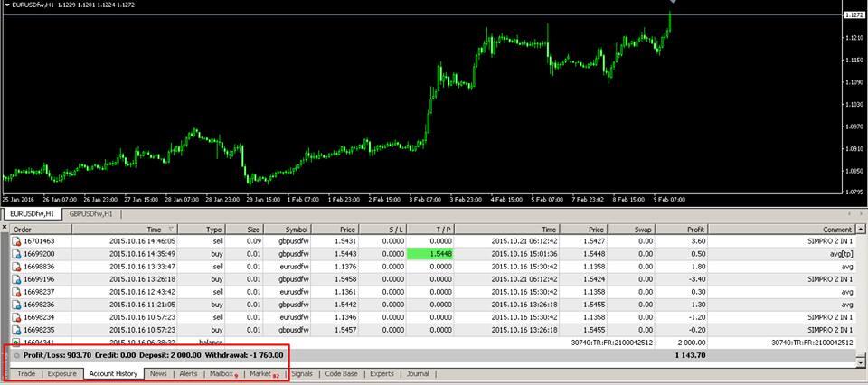This screenshot has height=385, width=868.
Task: Click the chart shift marker above the chart
Action: [673, 2]
